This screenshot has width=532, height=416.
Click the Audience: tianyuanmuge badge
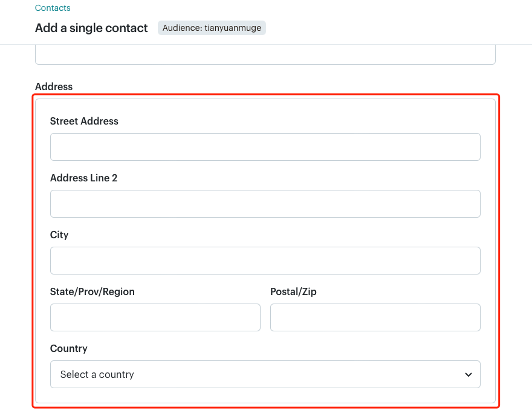click(212, 28)
